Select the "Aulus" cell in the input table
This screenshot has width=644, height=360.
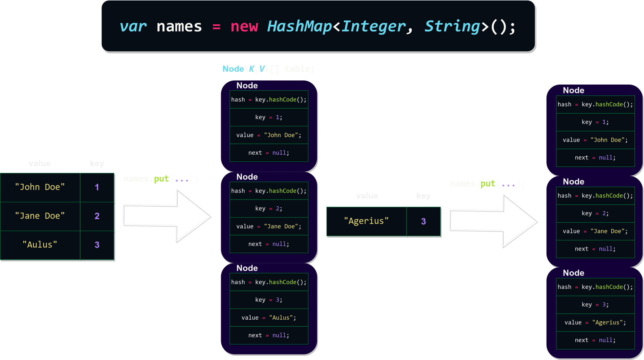click(x=40, y=245)
